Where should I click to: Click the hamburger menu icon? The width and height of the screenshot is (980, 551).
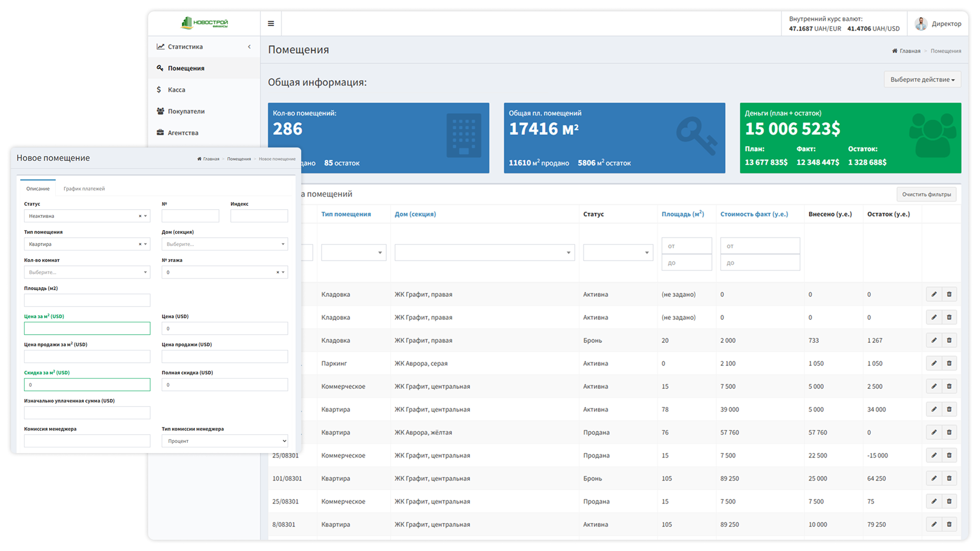click(271, 23)
